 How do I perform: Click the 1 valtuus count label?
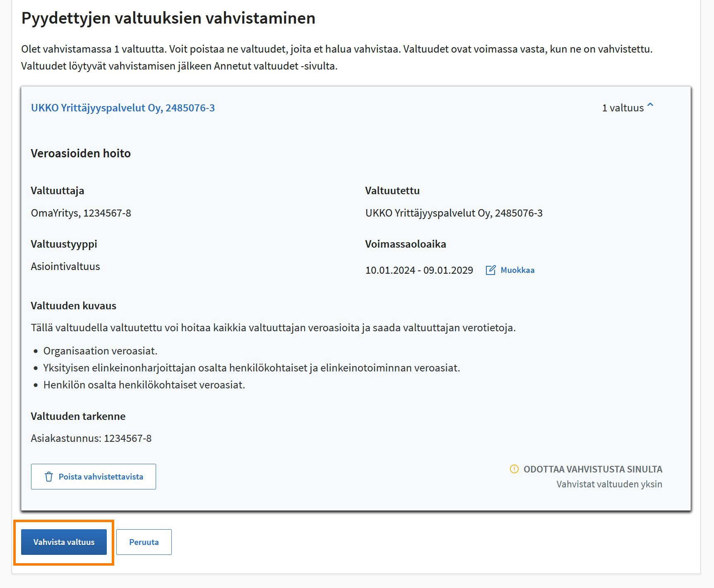point(623,108)
